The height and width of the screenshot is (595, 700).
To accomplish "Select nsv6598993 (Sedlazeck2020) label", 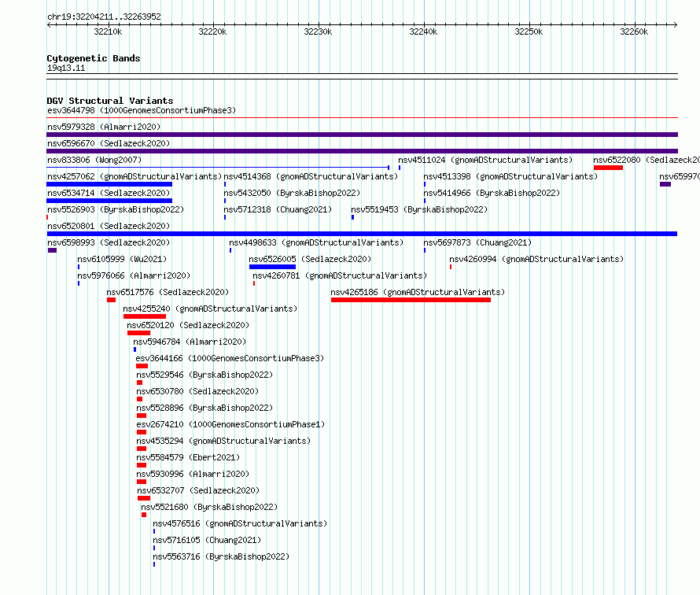I will 109,242.
